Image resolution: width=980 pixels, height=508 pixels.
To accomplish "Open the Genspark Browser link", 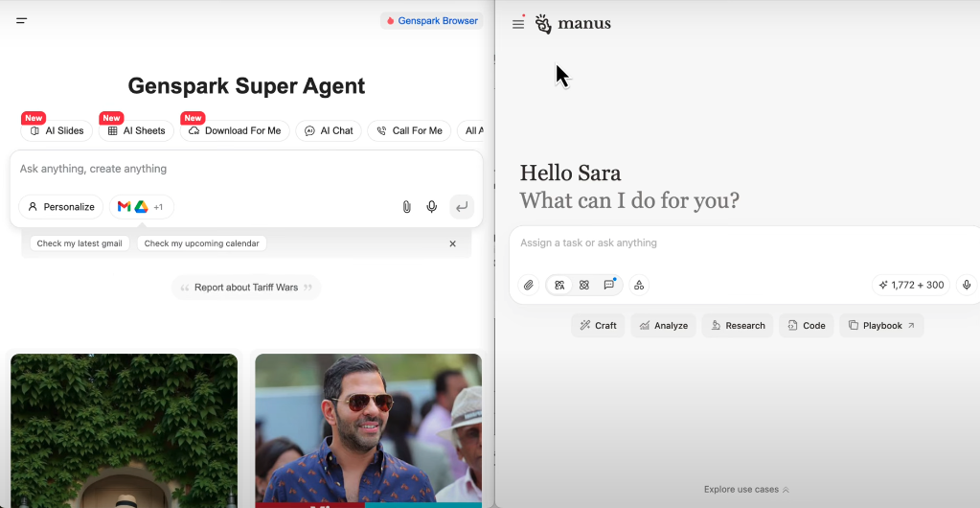I will [432, 21].
